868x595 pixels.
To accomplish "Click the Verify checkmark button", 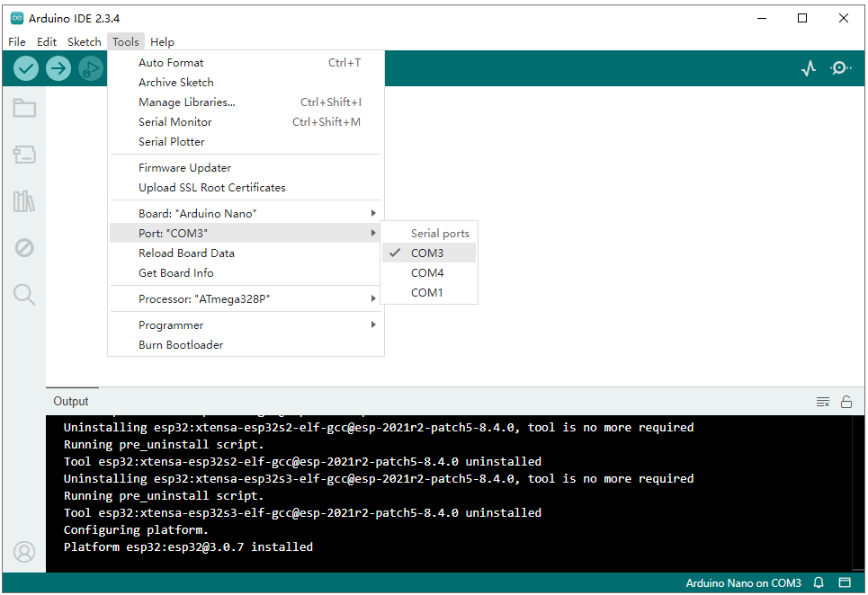I will [x=25, y=68].
